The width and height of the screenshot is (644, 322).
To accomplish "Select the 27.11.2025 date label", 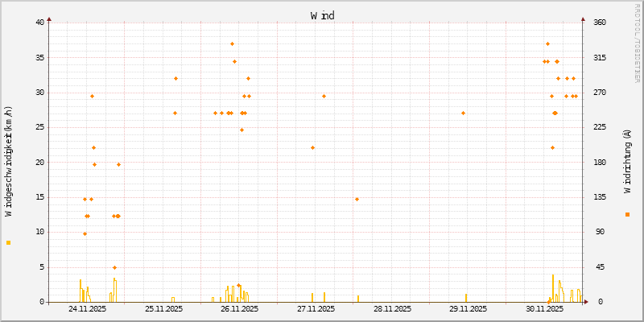I will click(x=316, y=308).
